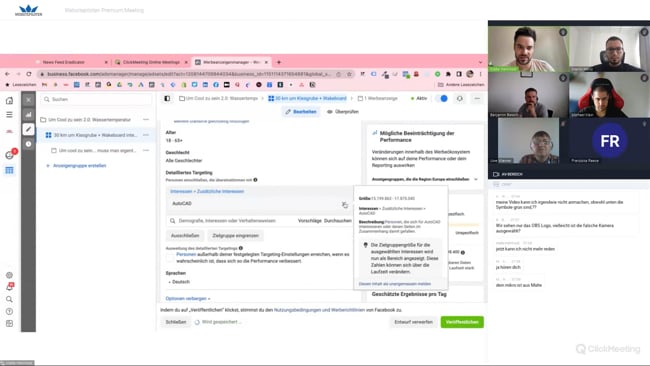Enable the detailed targeting expansion checkbox
This screenshot has width=650, height=366.
click(170, 257)
